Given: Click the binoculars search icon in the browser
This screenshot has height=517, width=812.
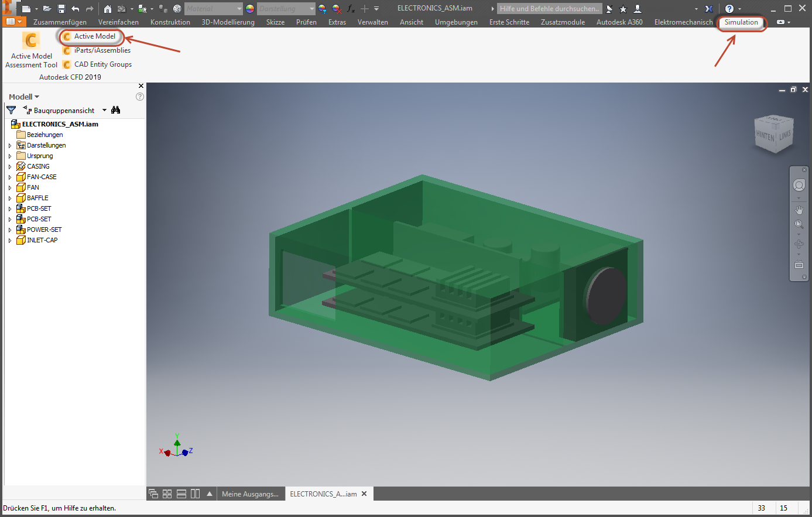Looking at the screenshot, I should point(115,110).
